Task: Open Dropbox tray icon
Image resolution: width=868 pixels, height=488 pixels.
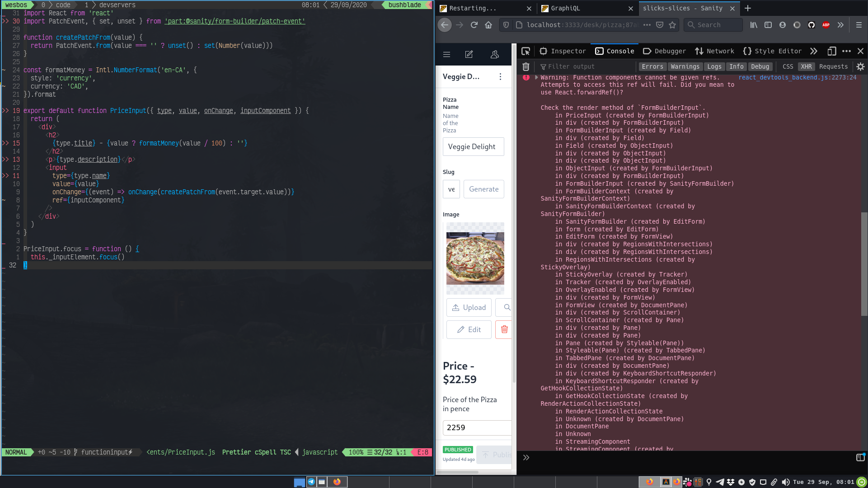Action: (x=731, y=482)
